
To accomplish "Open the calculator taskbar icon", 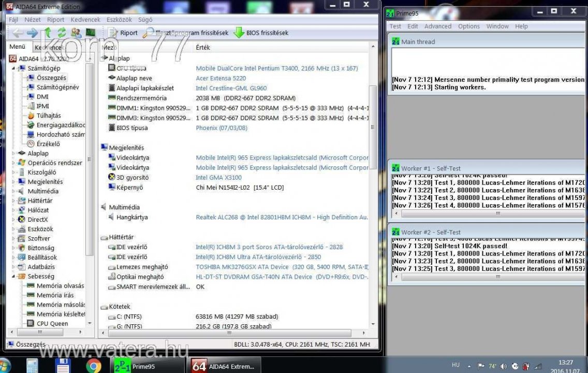I will point(32,366).
